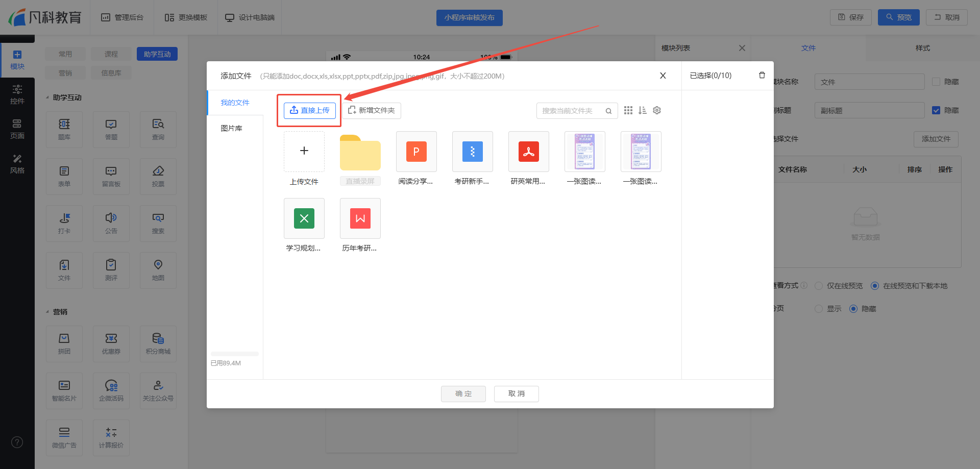980x469 pixels.
Task: Select the PDF file 研英常用
Action: [528, 152]
